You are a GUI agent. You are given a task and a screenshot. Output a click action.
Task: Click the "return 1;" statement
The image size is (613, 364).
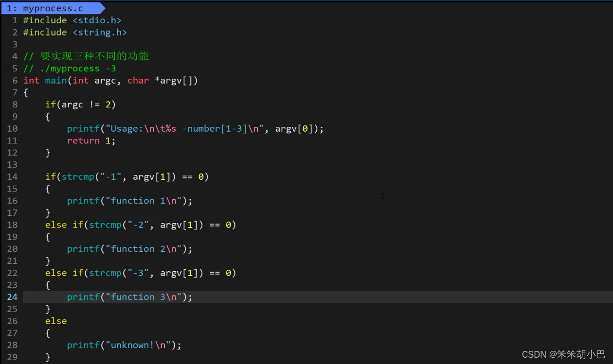tap(91, 141)
